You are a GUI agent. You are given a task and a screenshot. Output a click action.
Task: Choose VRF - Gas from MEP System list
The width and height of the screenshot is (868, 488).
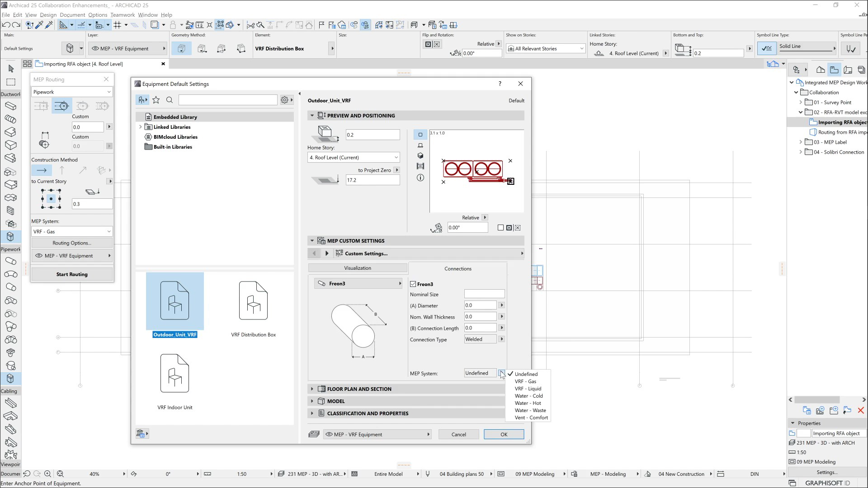(x=525, y=381)
